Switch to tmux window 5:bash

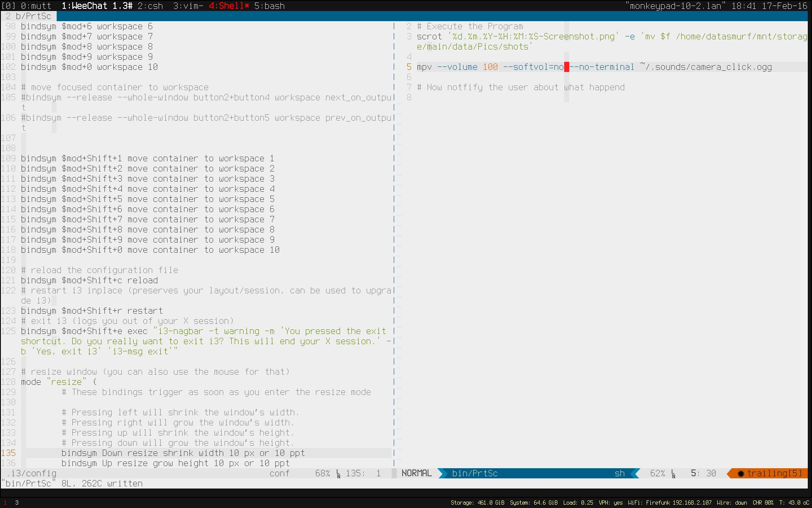pyautogui.click(x=269, y=6)
